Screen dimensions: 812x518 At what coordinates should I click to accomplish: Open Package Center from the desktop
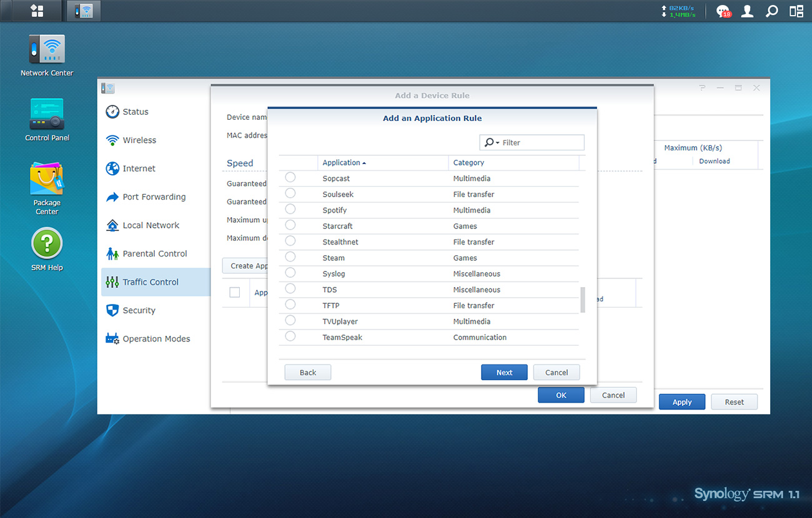coord(46,187)
